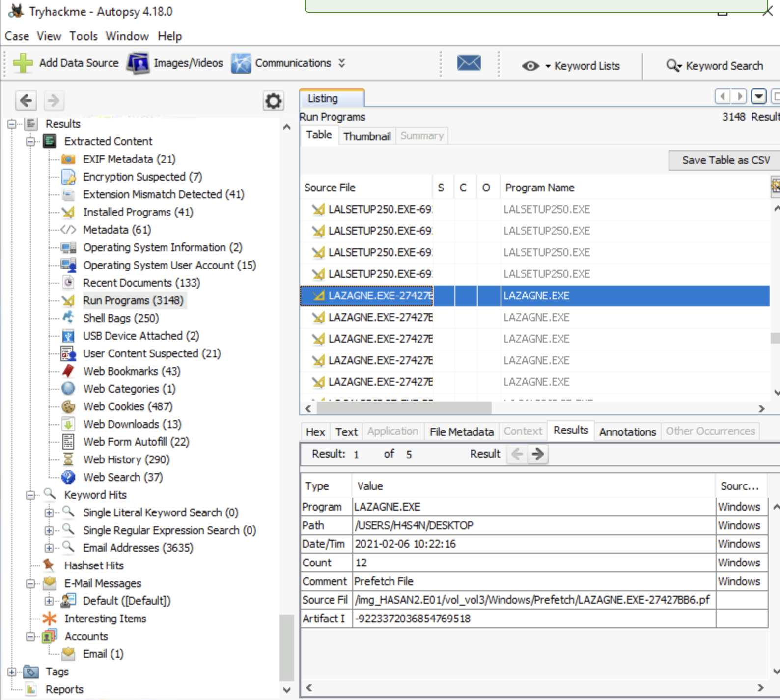Click the Web Search question-mark icon
This screenshot has height=700, width=780.
tap(68, 477)
